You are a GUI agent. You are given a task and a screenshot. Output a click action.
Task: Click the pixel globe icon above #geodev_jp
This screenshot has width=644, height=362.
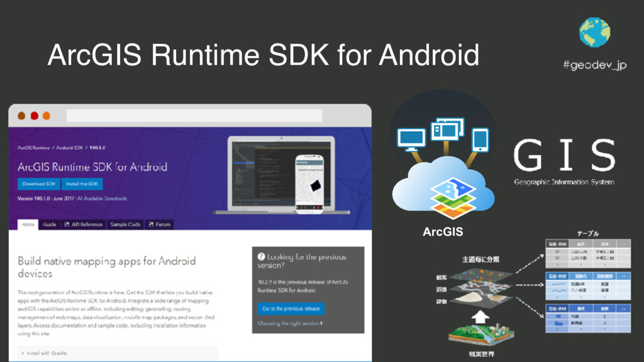coord(595,33)
